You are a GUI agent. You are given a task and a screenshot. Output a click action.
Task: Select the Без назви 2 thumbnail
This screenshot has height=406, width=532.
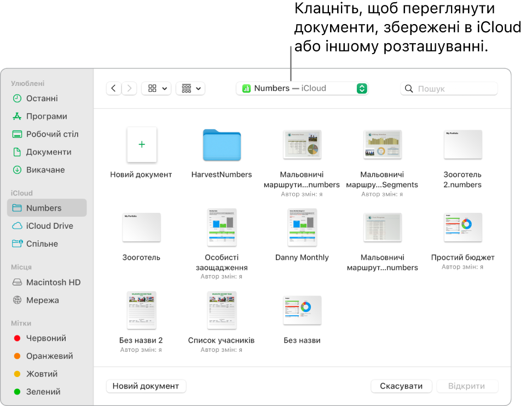coord(141,310)
